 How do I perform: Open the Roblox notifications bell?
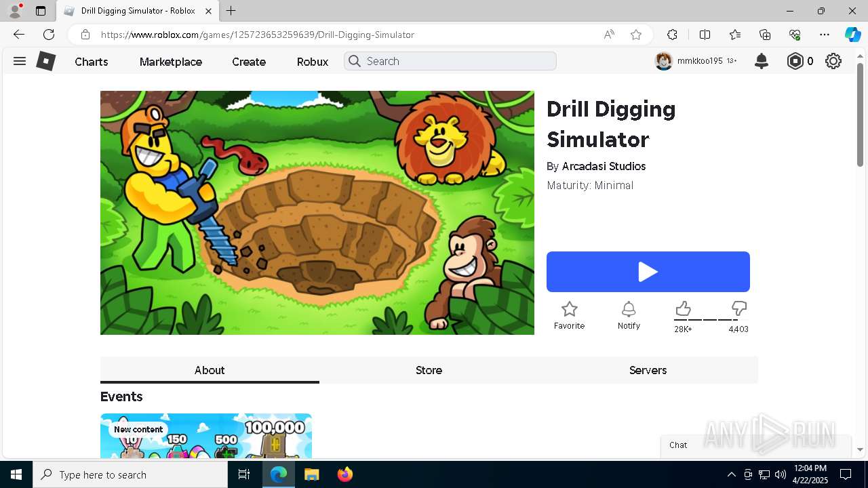pos(762,61)
